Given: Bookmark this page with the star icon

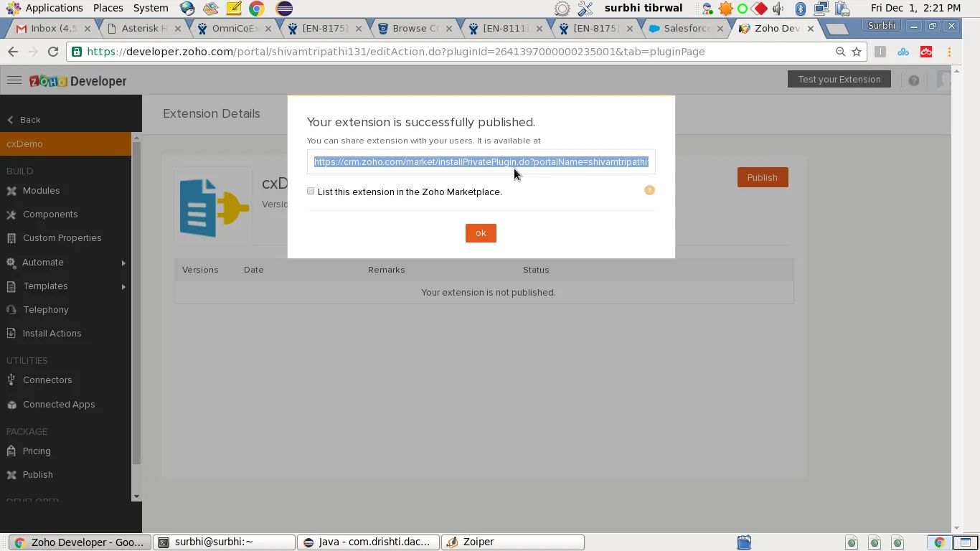Looking at the screenshot, I should (x=857, y=52).
